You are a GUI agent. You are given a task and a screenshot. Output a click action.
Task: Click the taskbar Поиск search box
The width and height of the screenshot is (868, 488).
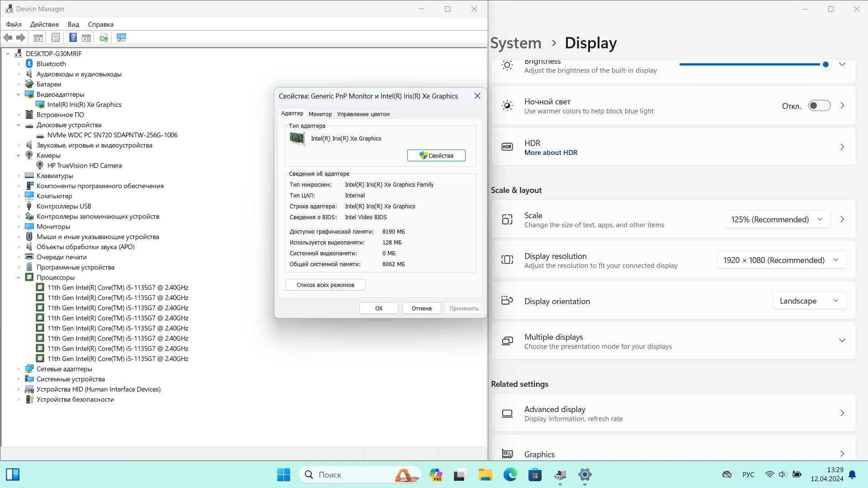[x=360, y=475]
